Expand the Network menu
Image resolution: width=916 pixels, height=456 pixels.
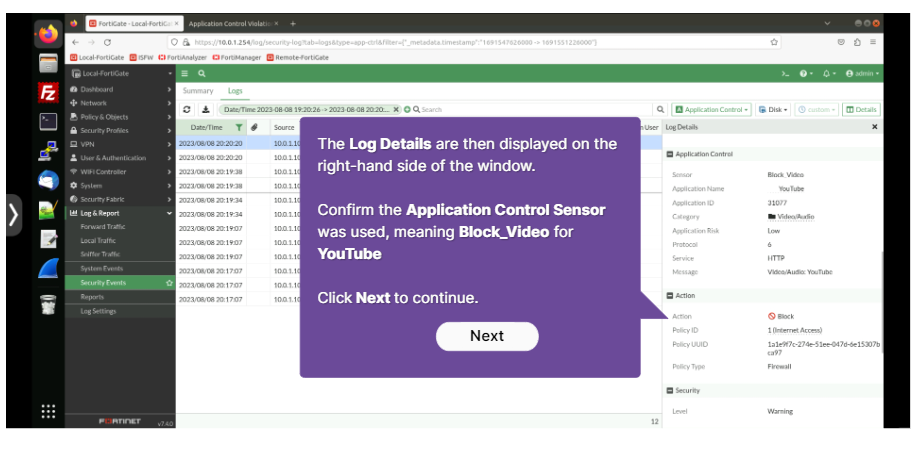tap(120, 103)
